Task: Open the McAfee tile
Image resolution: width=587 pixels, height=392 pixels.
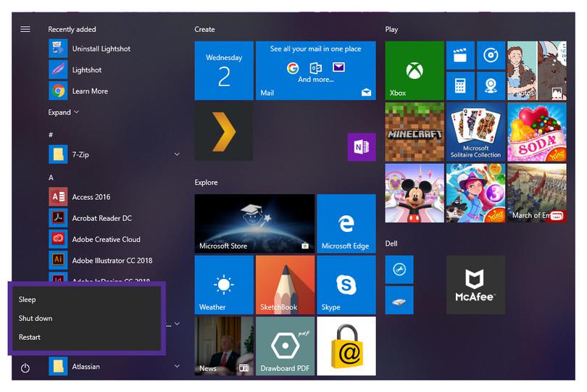Action: tap(475, 285)
